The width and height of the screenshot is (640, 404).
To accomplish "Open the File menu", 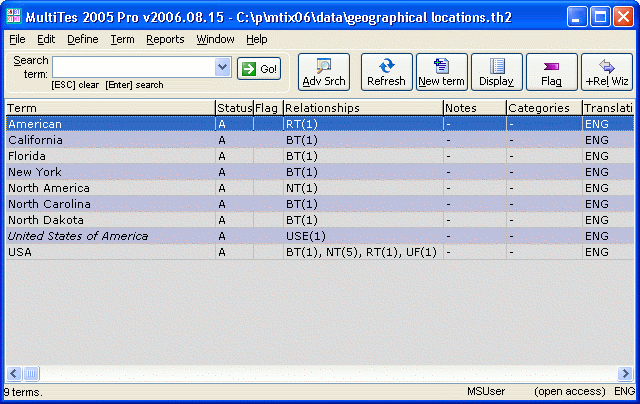I will [x=17, y=39].
